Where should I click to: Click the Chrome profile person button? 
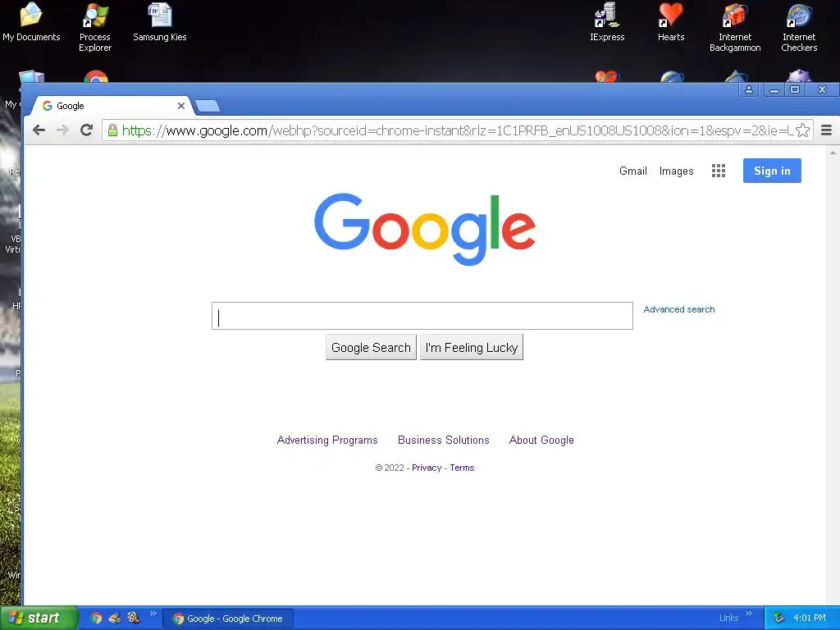[749, 90]
